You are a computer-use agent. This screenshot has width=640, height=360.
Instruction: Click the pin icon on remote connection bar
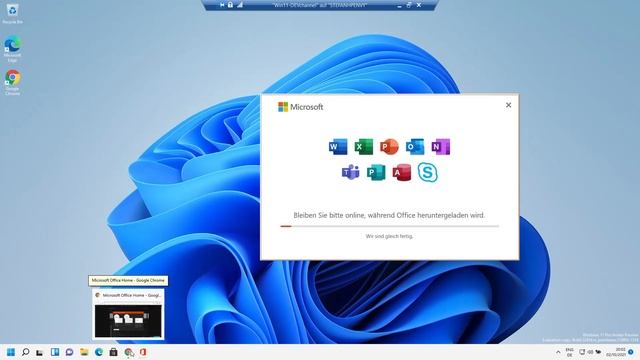(222, 5)
